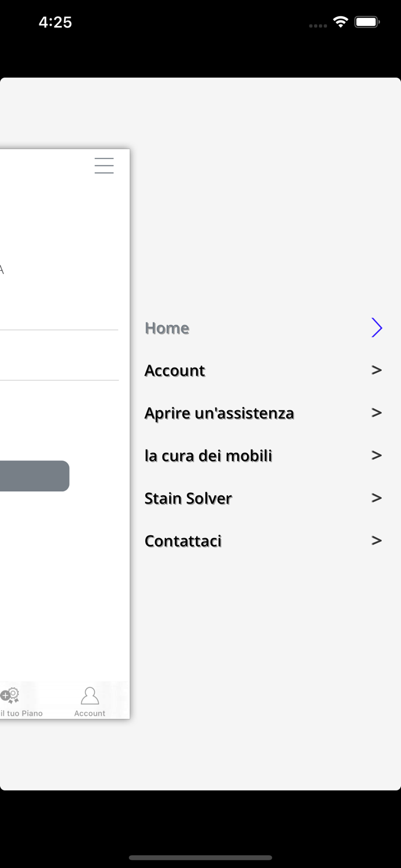Switch to the Account bottom tab label

point(90,713)
